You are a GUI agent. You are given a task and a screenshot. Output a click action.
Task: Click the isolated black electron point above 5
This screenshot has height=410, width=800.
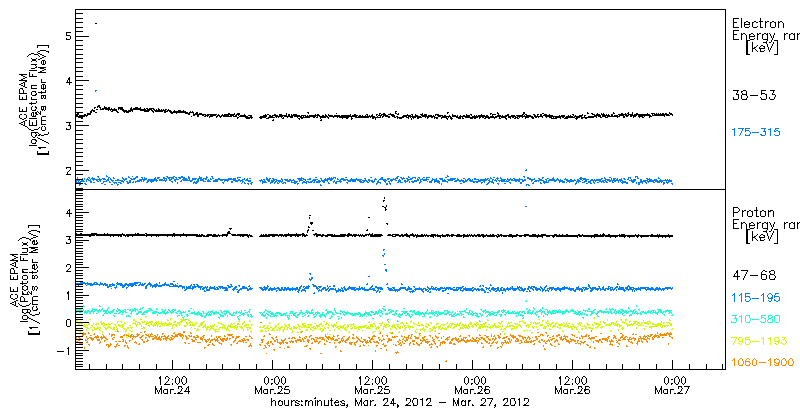pos(96,23)
